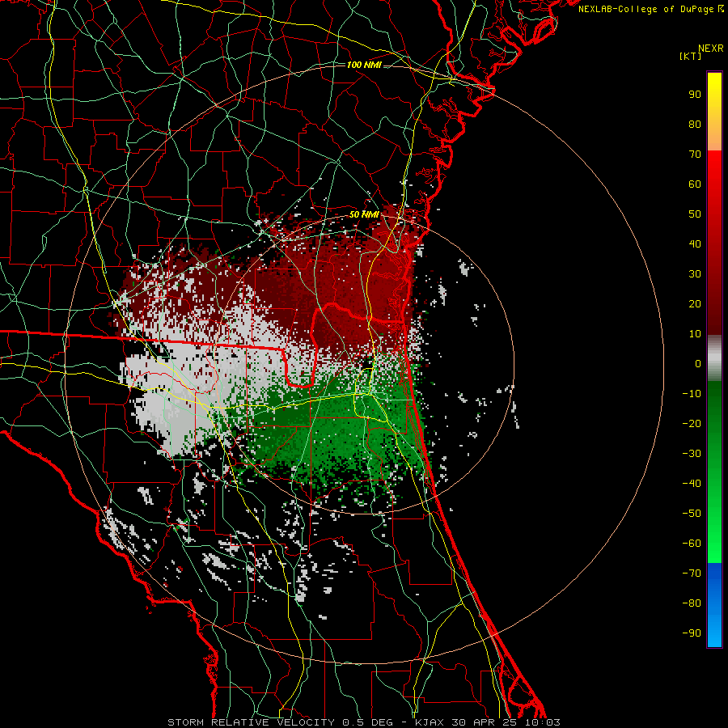
Task: Pick the gray zero-velocity band of the color bar
Action: tap(714, 358)
